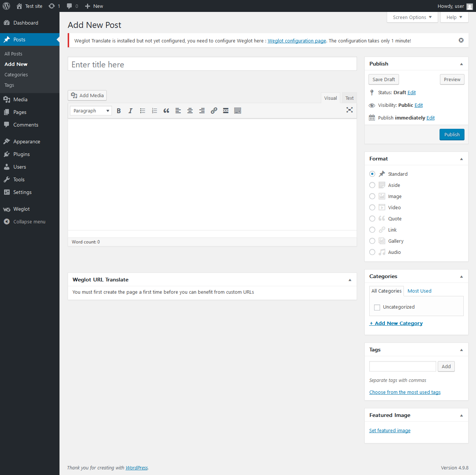Open comments from the admin bar
The image size is (476, 475).
click(73, 6)
